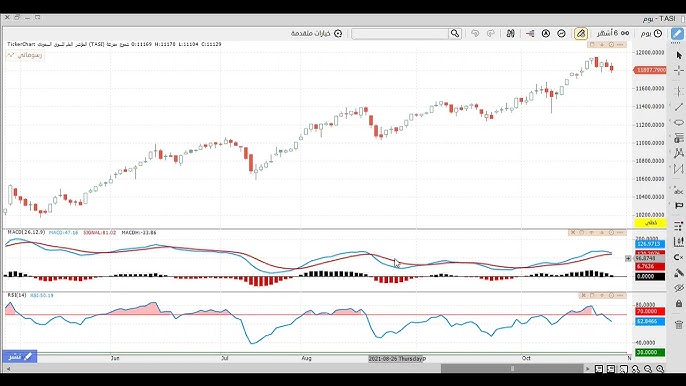Open RSI panel settings circle icon

click(611, 295)
